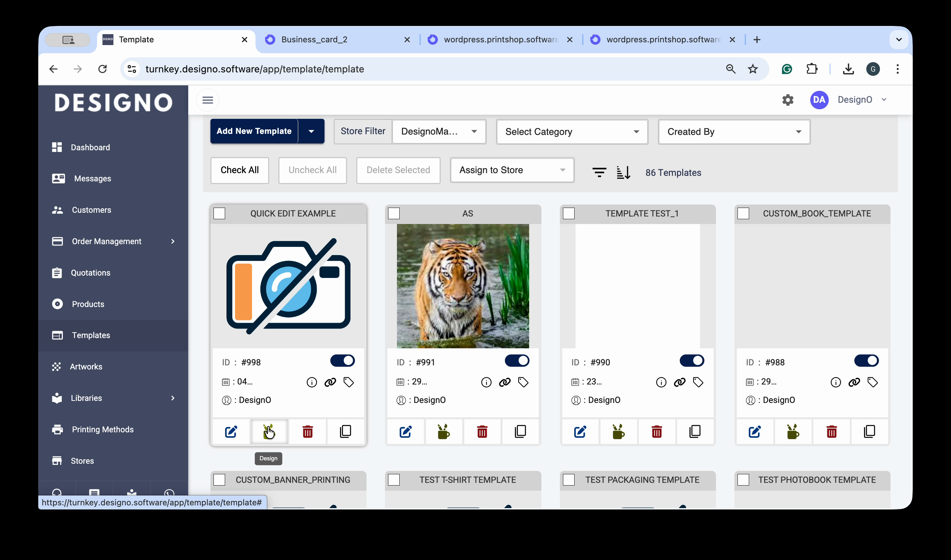Click tag icon on TEMPLATE TEST_1 card
Screen dimensions: 951x560
(x=698, y=382)
